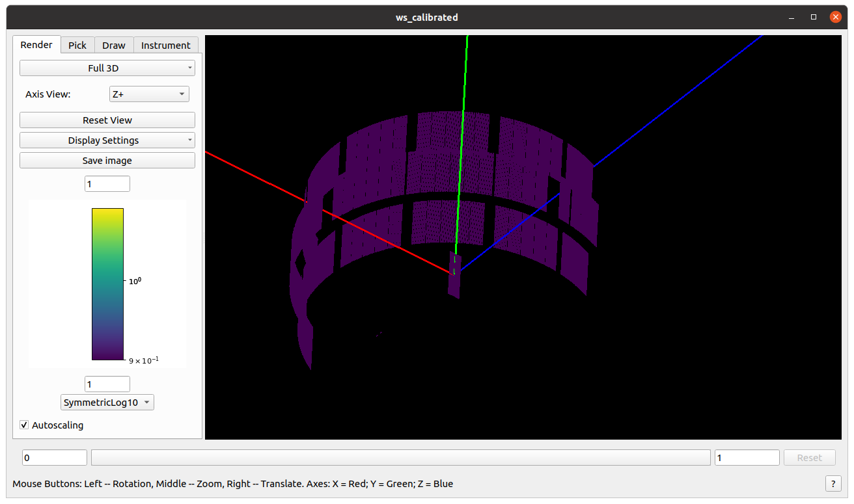Click the integration range slider bar

pos(400,458)
